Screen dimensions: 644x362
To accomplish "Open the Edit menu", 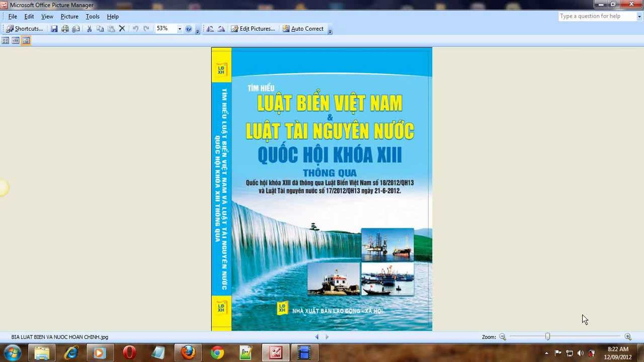I will [29, 17].
